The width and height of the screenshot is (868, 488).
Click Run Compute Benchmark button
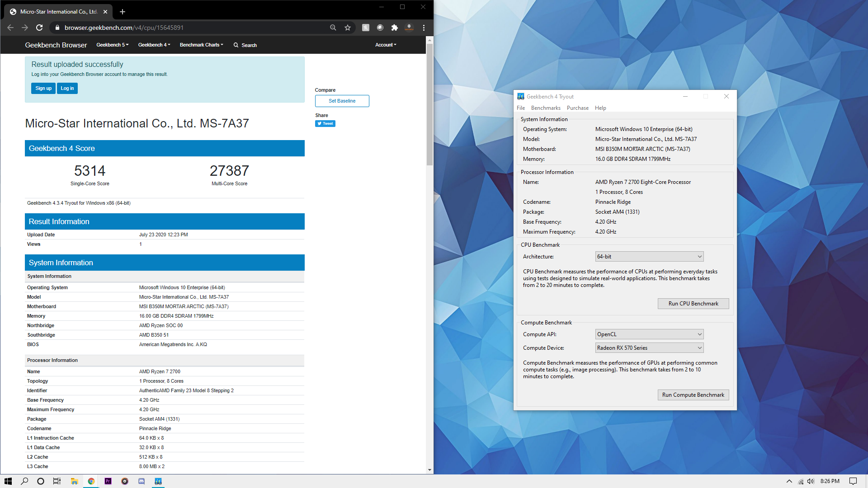coord(693,395)
